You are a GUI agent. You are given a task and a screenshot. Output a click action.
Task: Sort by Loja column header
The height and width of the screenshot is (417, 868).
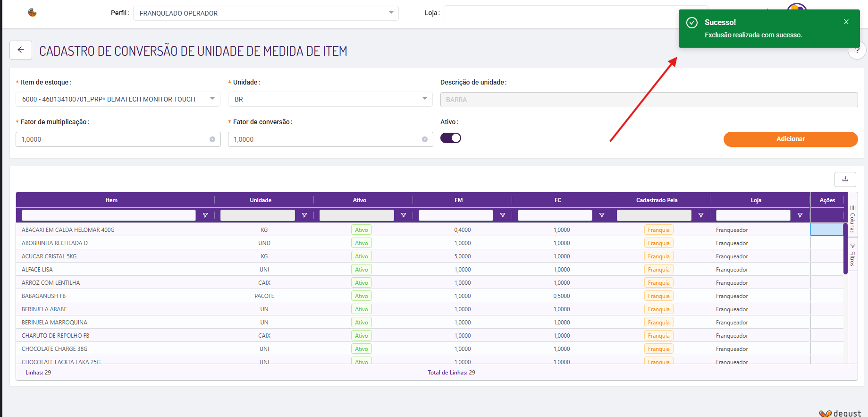coord(756,200)
